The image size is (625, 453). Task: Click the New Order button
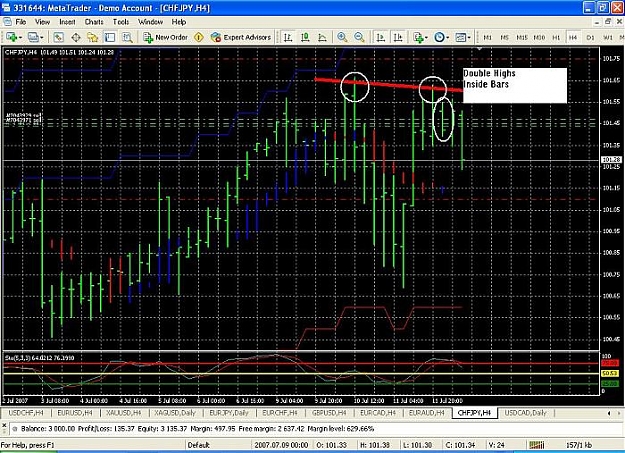pyautogui.click(x=165, y=37)
